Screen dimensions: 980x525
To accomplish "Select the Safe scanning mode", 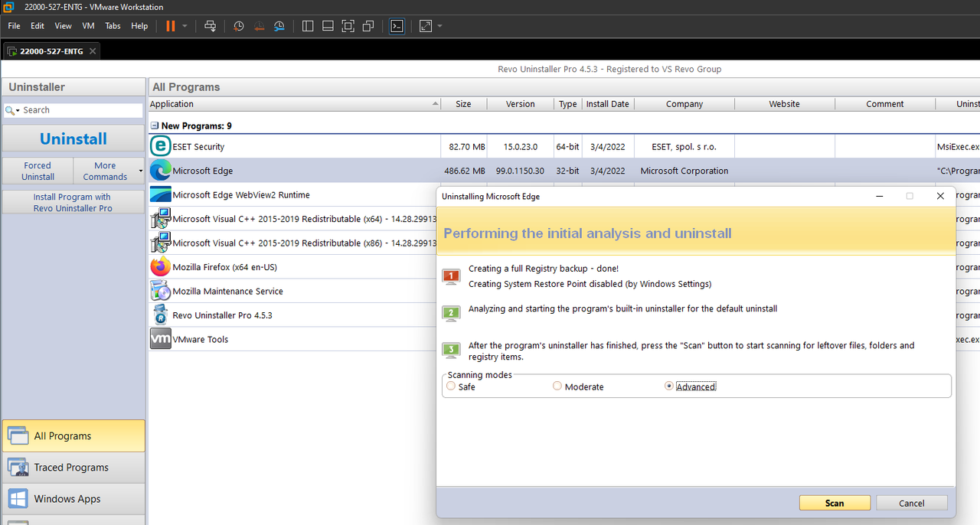I will click(x=451, y=386).
